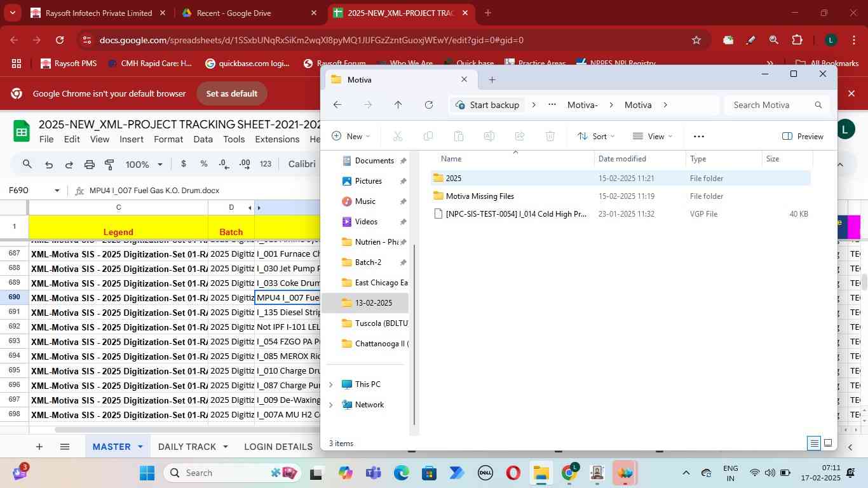Apply percent format in Sheets toolbar
The image size is (868, 488).
(204, 164)
